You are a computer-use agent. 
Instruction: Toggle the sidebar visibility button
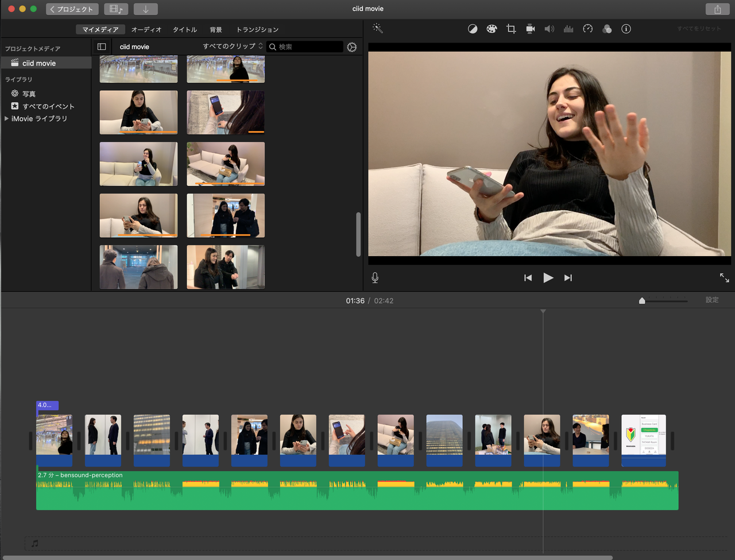click(x=102, y=47)
